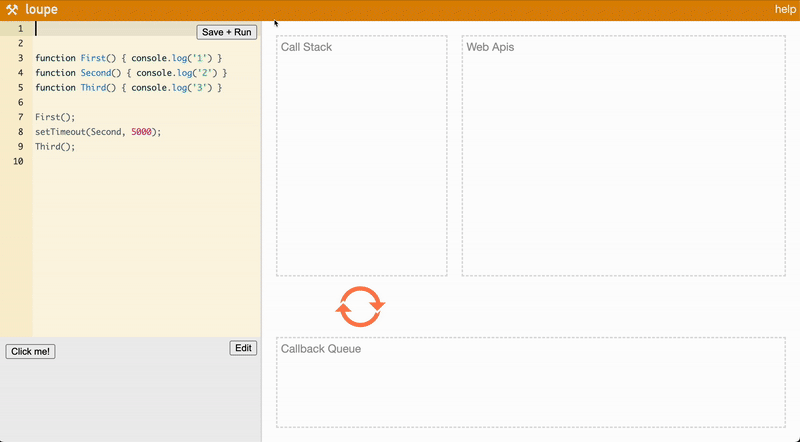Screen dimensions: 800x442
Task: Click the setTimeout(Second, 5000) line
Action: (x=98, y=132)
